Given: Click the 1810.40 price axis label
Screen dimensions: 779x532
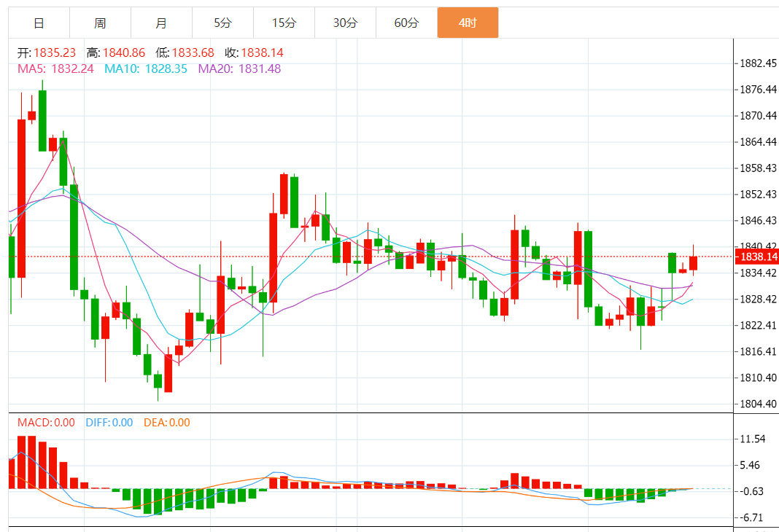Looking at the screenshot, I should (758, 378).
